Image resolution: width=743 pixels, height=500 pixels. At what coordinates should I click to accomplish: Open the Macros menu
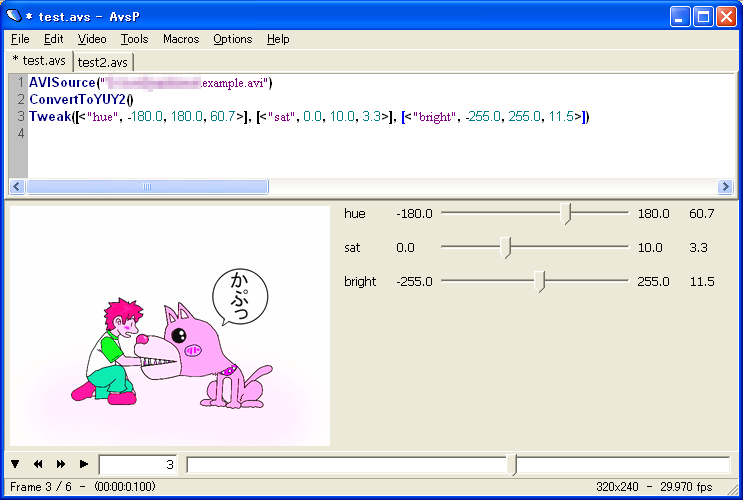[x=180, y=39]
